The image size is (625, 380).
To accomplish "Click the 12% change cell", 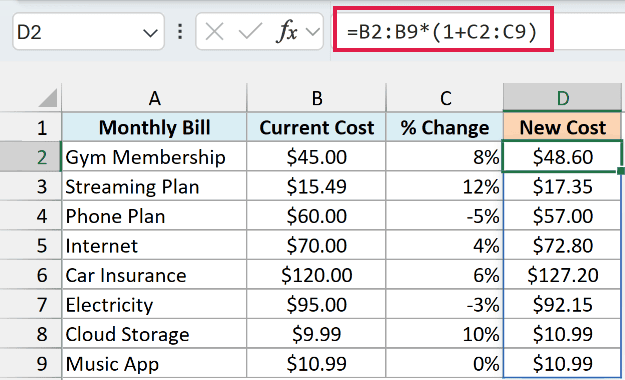I will pyautogui.click(x=445, y=186).
